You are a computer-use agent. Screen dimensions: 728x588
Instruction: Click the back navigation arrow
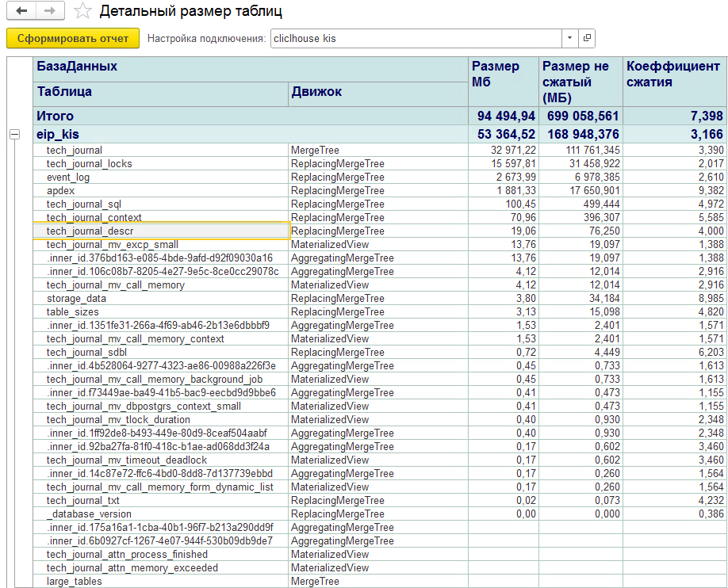(21, 11)
